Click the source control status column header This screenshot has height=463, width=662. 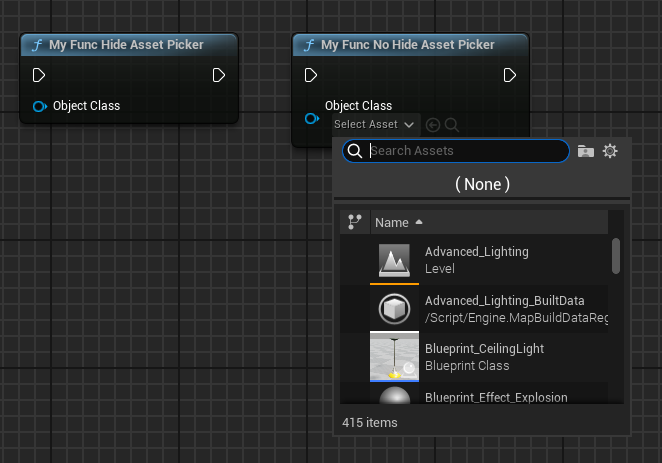pos(354,222)
